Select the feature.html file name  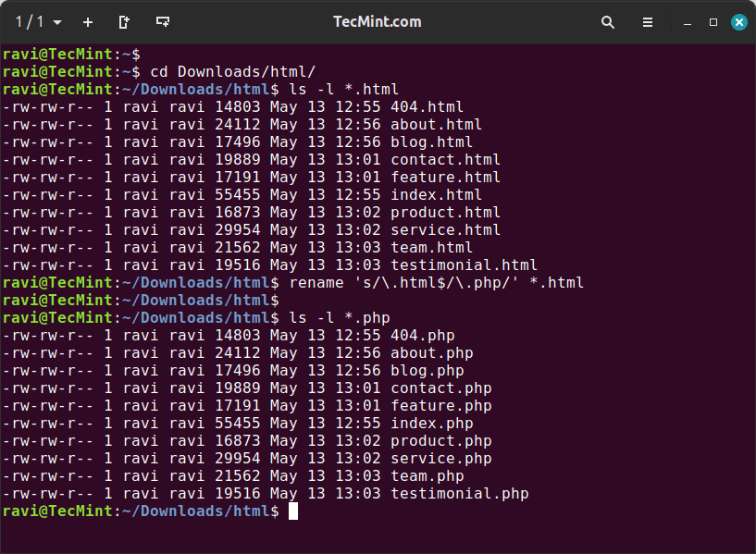tap(445, 178)
